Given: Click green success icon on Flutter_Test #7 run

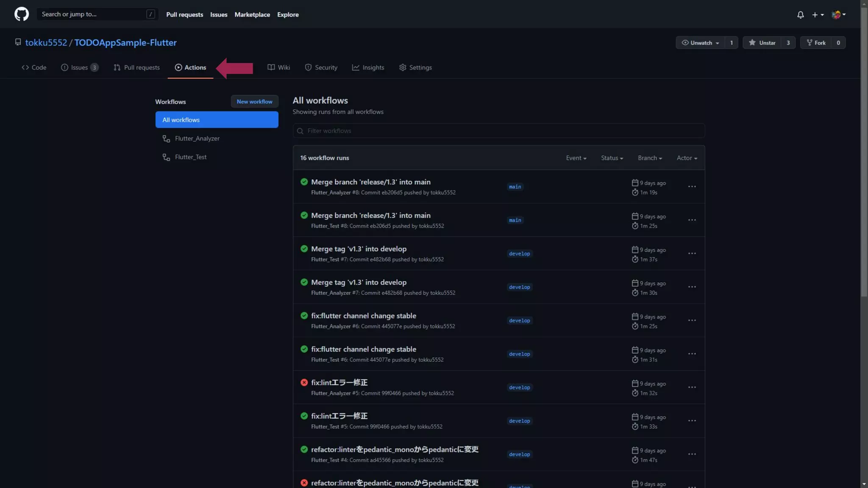Looking at the screenshot, I should (304, 249).
